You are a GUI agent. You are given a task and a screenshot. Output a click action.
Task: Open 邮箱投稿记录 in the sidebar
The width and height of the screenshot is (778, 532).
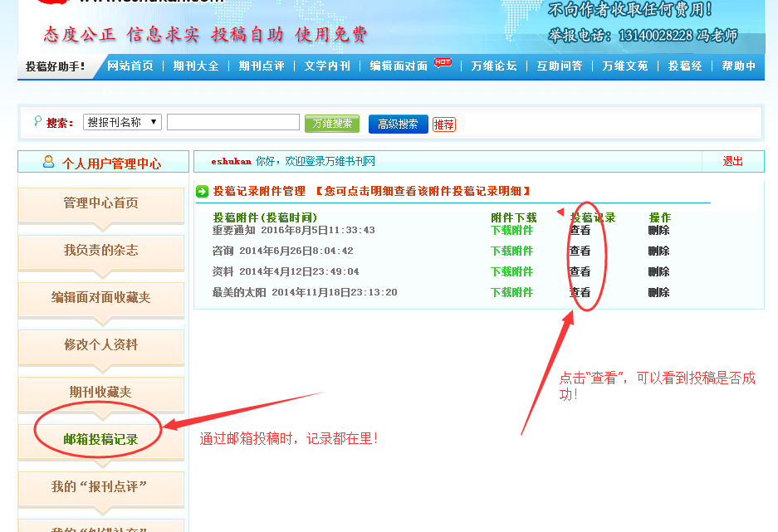tap(100, 439)
